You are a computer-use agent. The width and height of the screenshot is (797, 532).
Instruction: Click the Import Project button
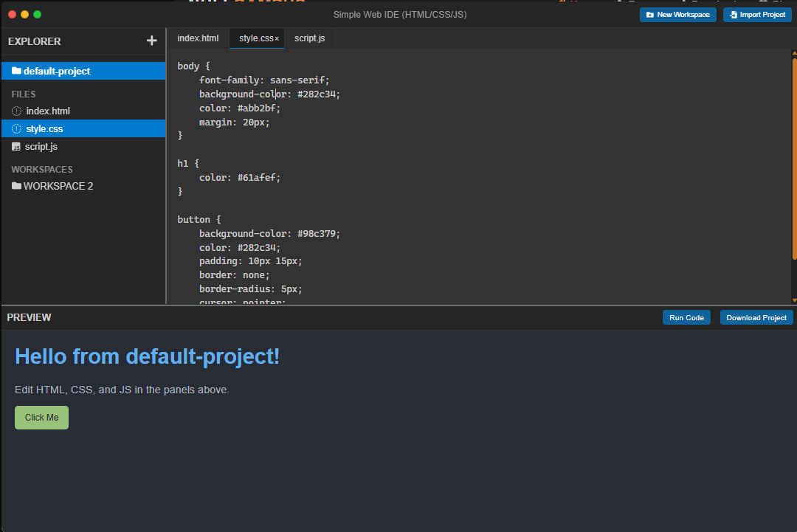tap(757, 15)
